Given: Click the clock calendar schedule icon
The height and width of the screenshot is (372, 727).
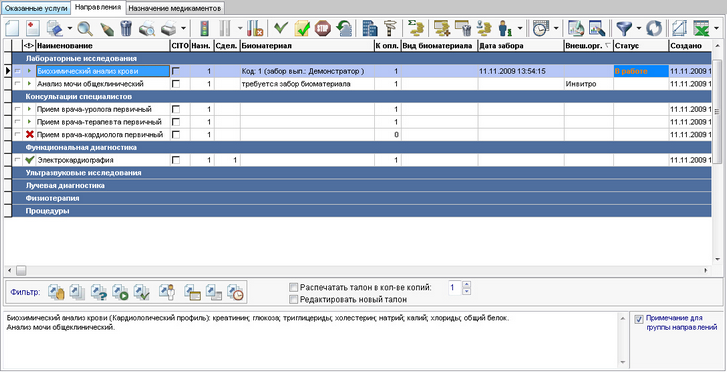Looking at the screenshot, I should tap(540, 29).
